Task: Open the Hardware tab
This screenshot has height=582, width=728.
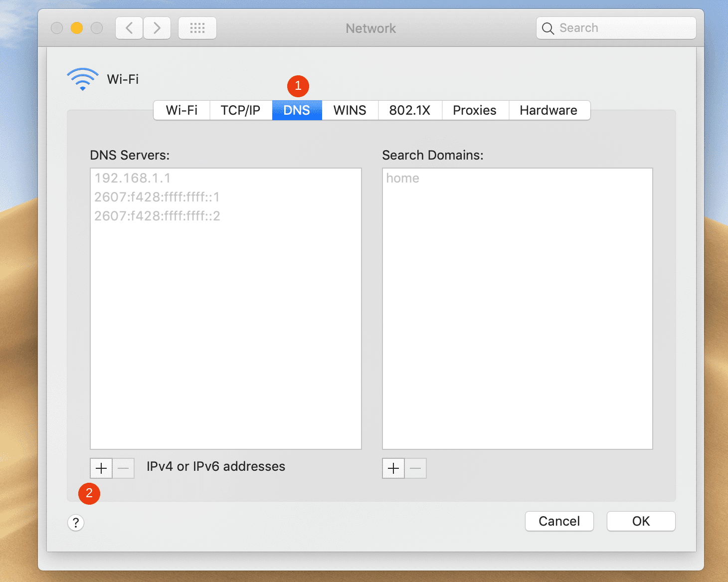Action: pos(548,110)
